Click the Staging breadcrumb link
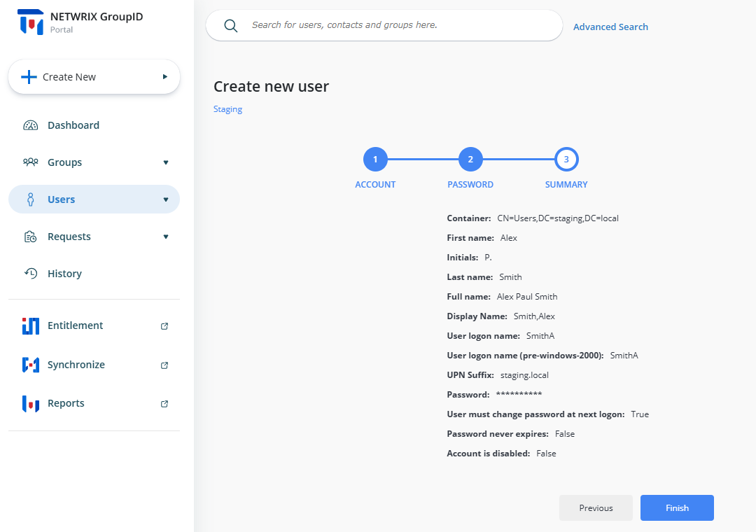Screen dimensions: 756x532 227,109
